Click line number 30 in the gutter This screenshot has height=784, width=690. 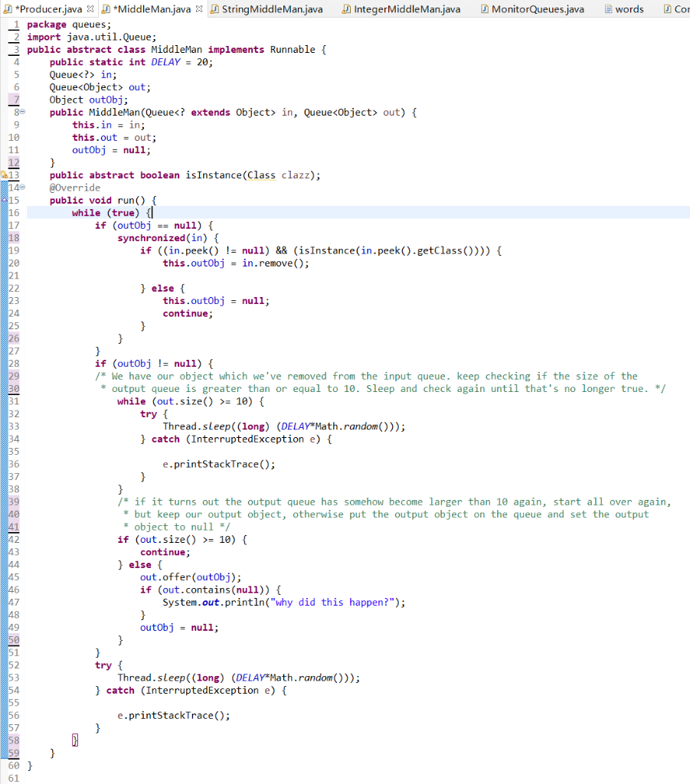[x=14, y=388]
